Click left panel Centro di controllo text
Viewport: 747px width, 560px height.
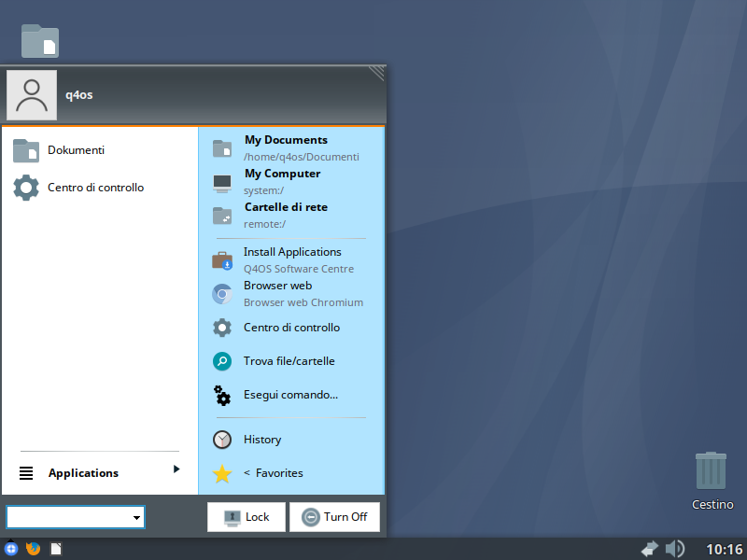pos(96,188)
